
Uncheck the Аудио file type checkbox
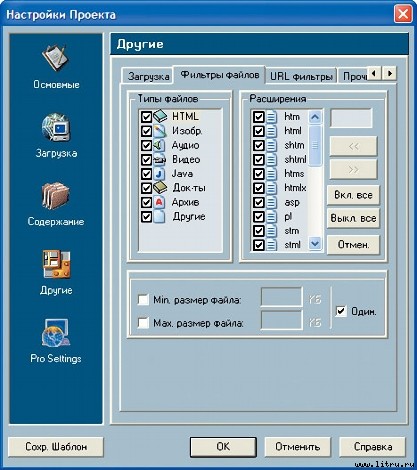click(x=146, y=145)
